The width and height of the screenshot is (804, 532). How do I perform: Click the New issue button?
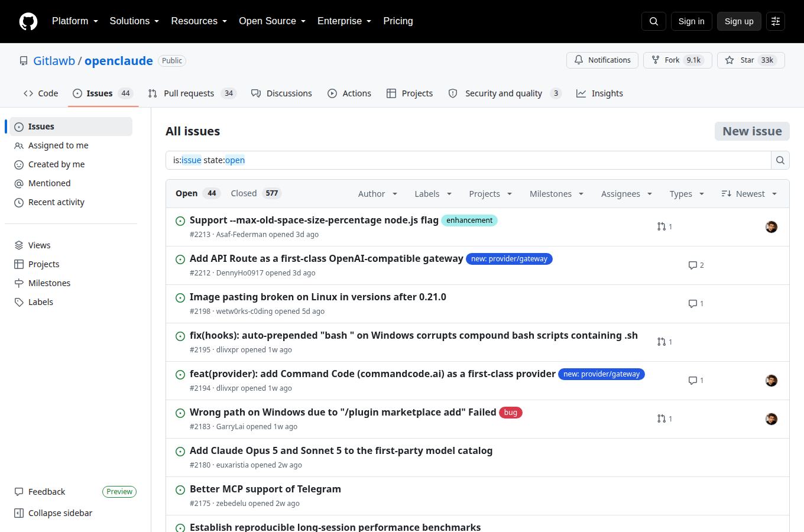point(752,131)
